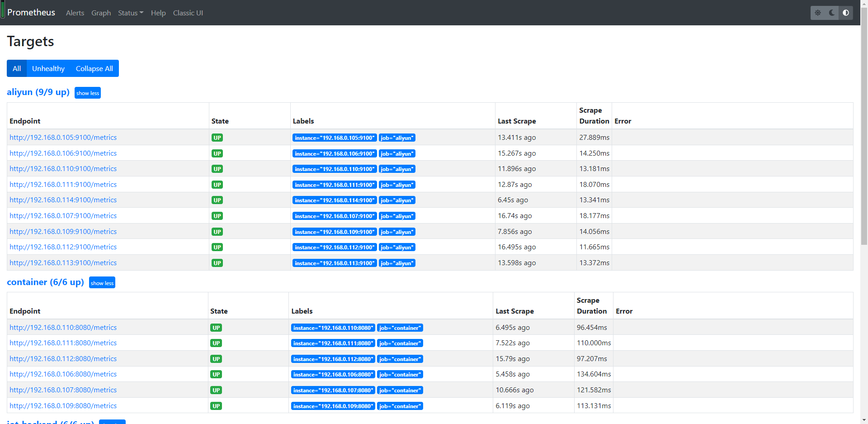Select the half-circle contrast theme icon

click(x=846, y=13)
